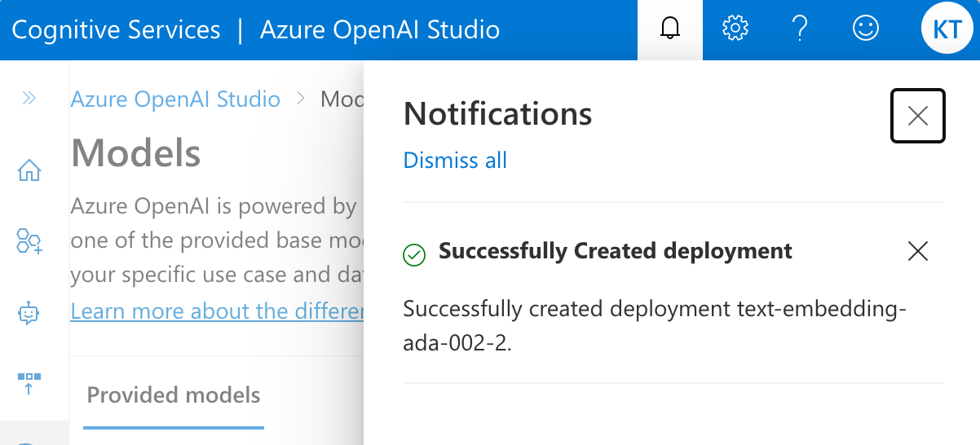
Task: Dismiss the Successfully Created deployment notification
Action: coord(918,252)
